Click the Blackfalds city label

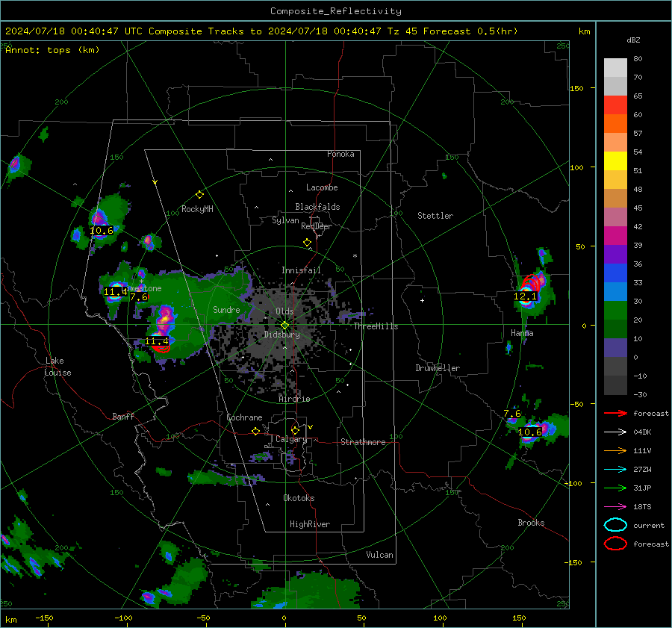[317, 207]
